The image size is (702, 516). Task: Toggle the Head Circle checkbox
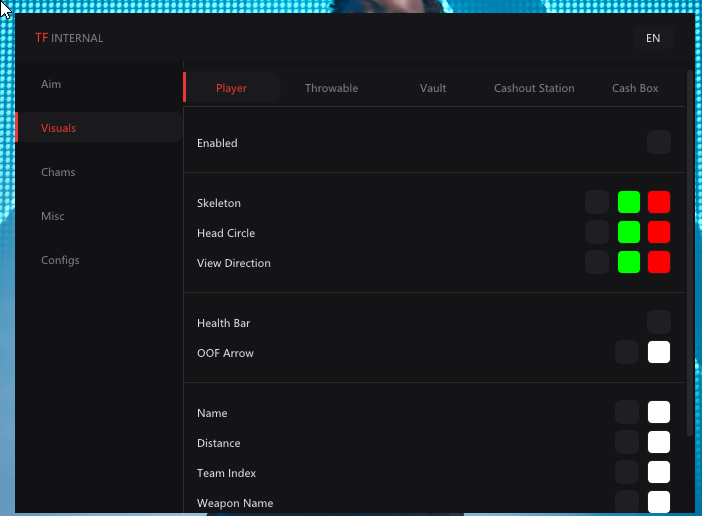pyautogui.click(x=597, y=232)
